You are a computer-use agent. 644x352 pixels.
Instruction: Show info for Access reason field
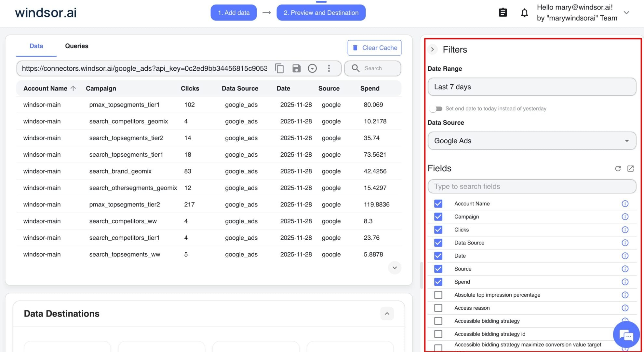click(625, 308)
